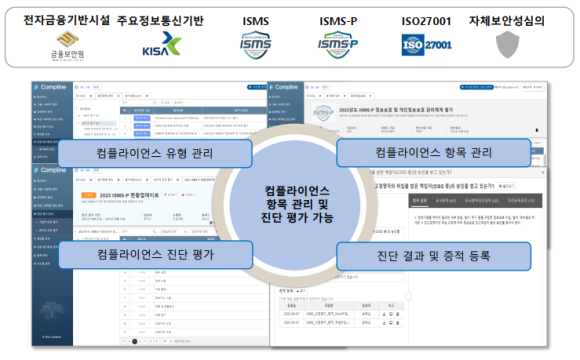Click the center circle 컴플라이언스 항목 관리 및 진단 평가 가능
580x360 pixels.
(295, 204)
